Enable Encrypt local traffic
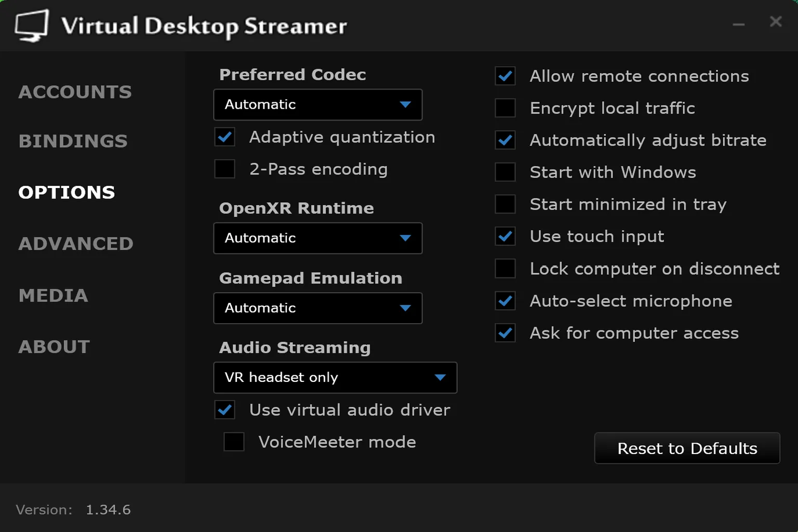Screen dimensions: 798x532 click(504, 108)
